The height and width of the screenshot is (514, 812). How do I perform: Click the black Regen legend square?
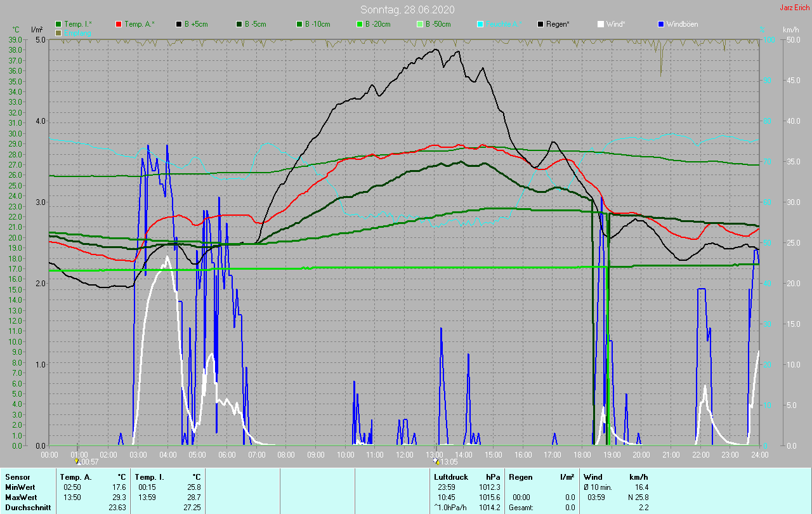click(x=540, y=24)
